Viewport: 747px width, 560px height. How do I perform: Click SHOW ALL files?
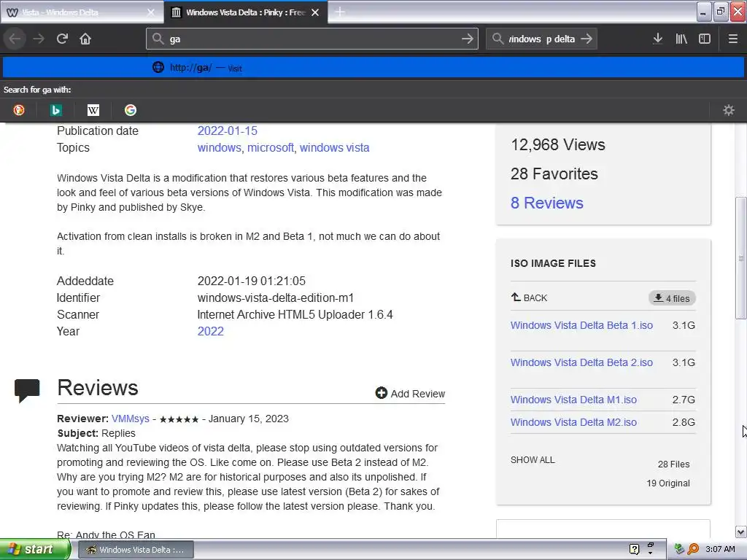532,460
